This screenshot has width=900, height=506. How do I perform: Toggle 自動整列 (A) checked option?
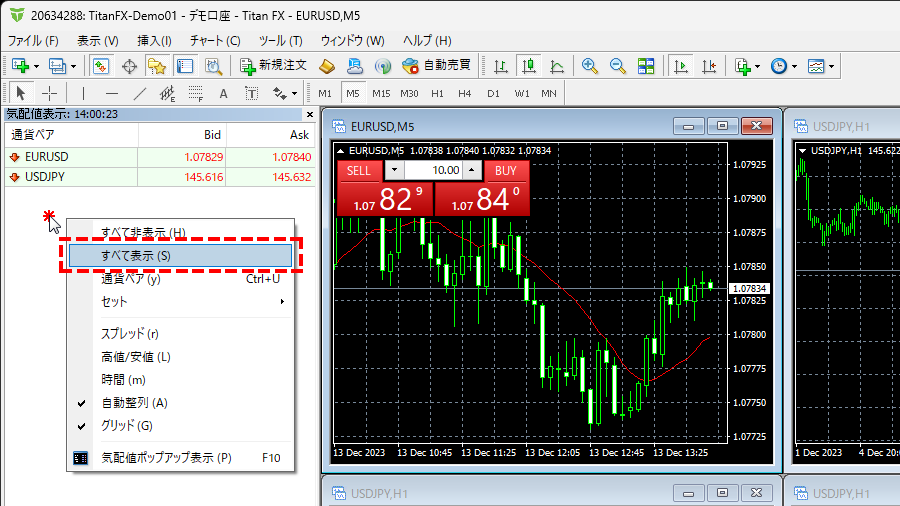coord(181,403)
